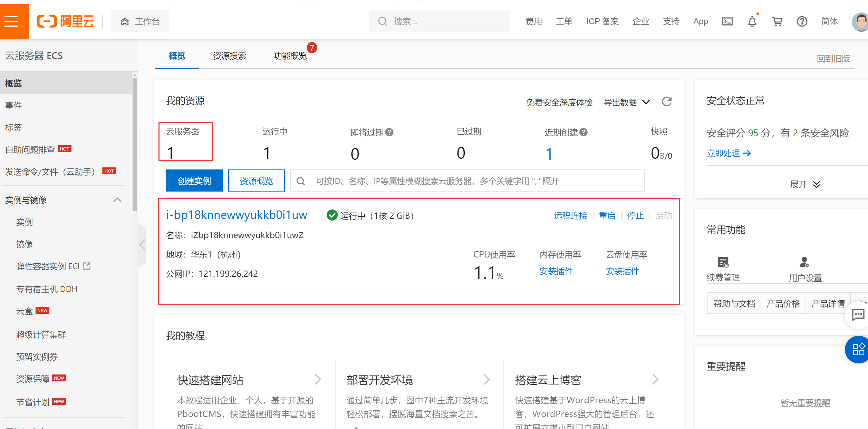Click the 创建实例 button
This screenshot has width=868, height=429.
click(194, 180)
